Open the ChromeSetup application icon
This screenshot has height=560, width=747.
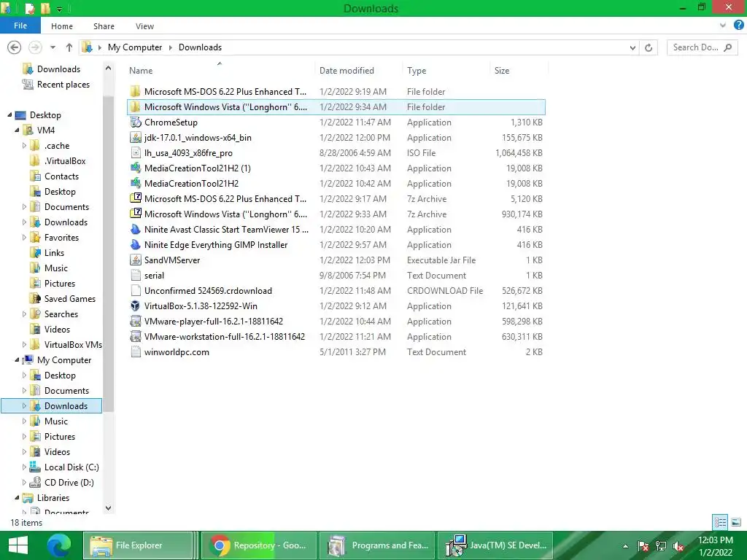136,122
